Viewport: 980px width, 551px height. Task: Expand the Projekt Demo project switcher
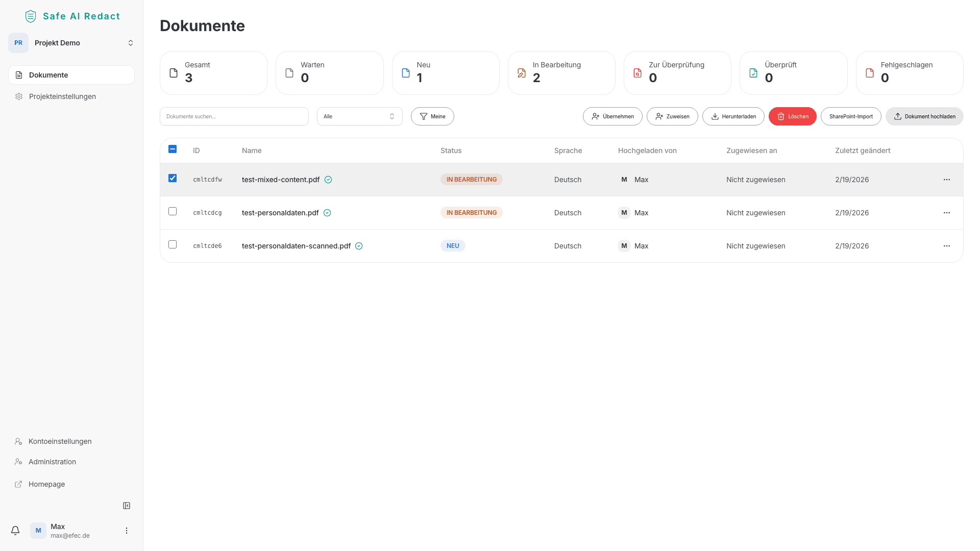[x=71, y=43]
